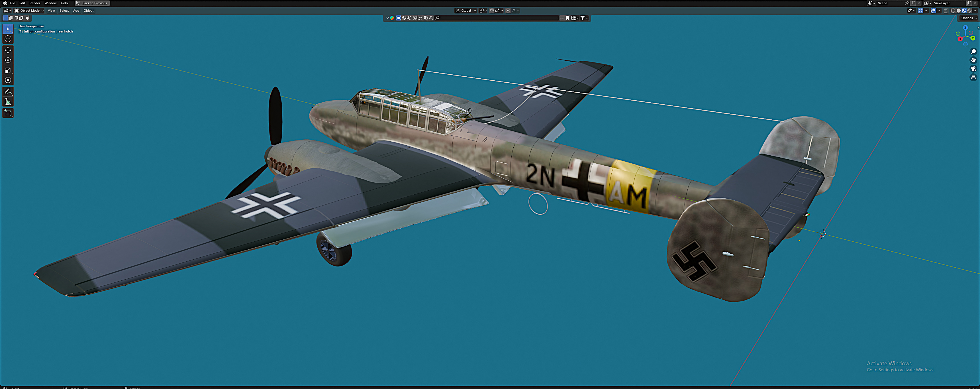
Task: Select the Add Cube tool
Action: 8,113
